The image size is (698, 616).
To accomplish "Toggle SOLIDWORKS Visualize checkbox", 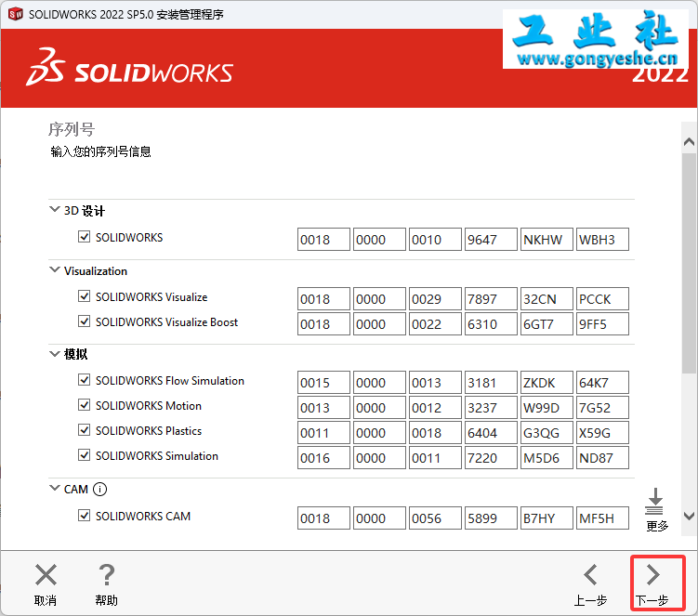I will pos(84,296).
